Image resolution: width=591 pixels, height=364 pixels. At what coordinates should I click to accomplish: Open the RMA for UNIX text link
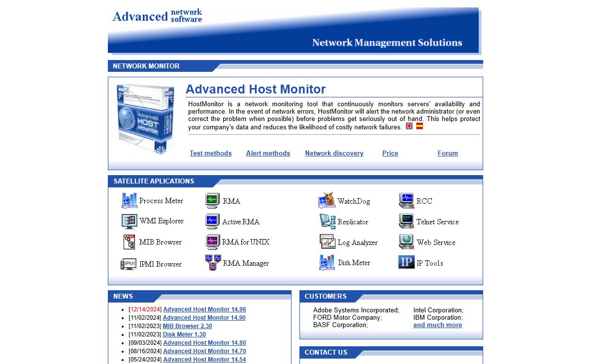tap(246, 242)
